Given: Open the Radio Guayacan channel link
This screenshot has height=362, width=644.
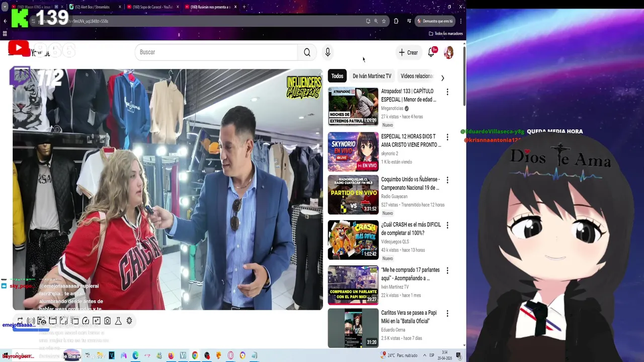Looking at the screenshot, I should click(394, 196).
